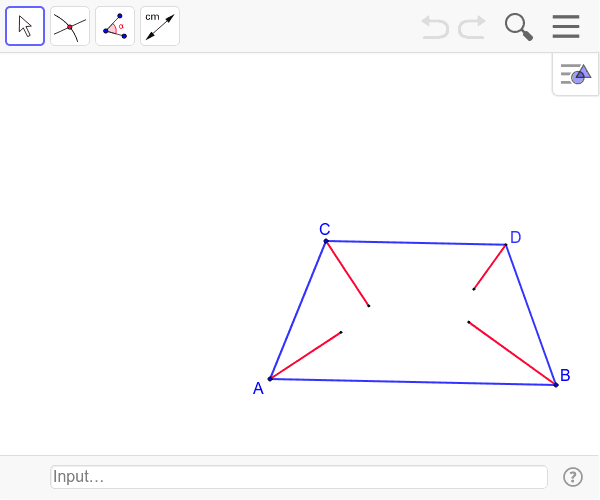Screen dimensions: 600x500
Task: Select the red segment from vertex A
Action: 305,355
